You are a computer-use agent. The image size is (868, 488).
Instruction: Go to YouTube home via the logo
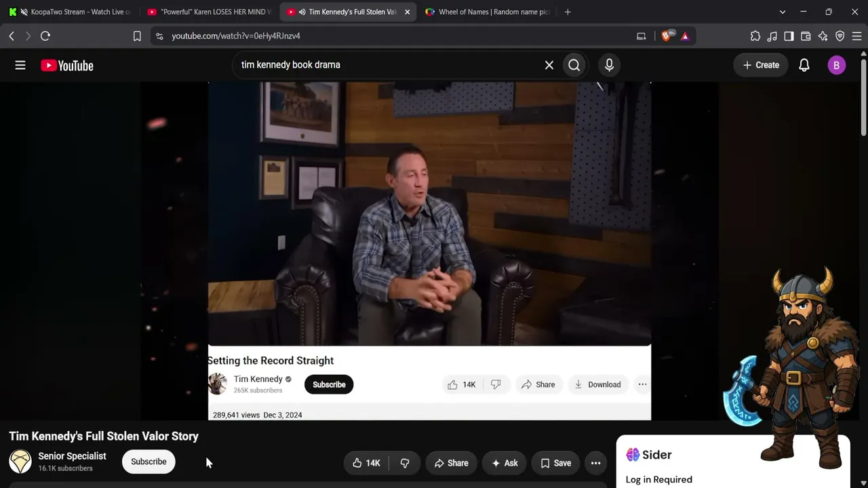(x=67, y=66)
